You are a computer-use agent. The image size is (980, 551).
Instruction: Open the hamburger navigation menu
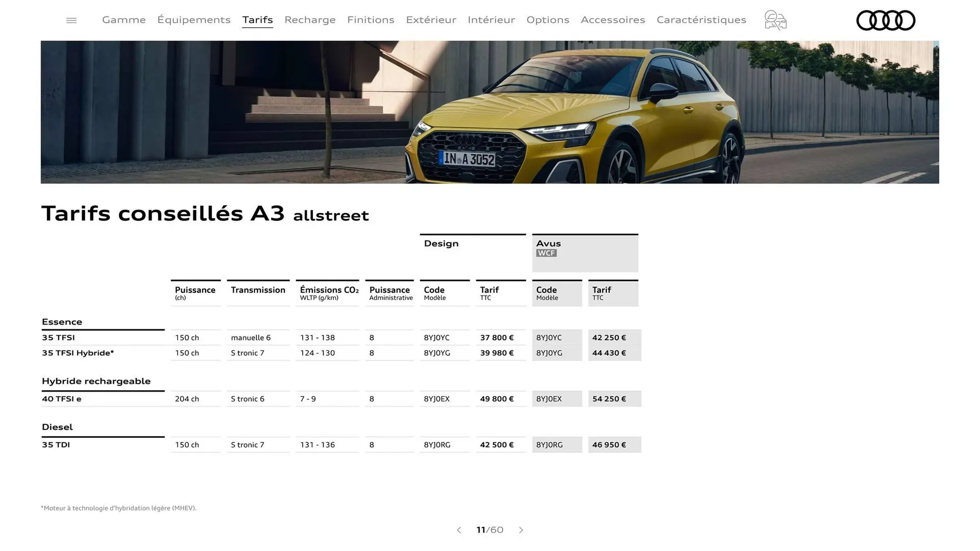(x=71, y=20)
